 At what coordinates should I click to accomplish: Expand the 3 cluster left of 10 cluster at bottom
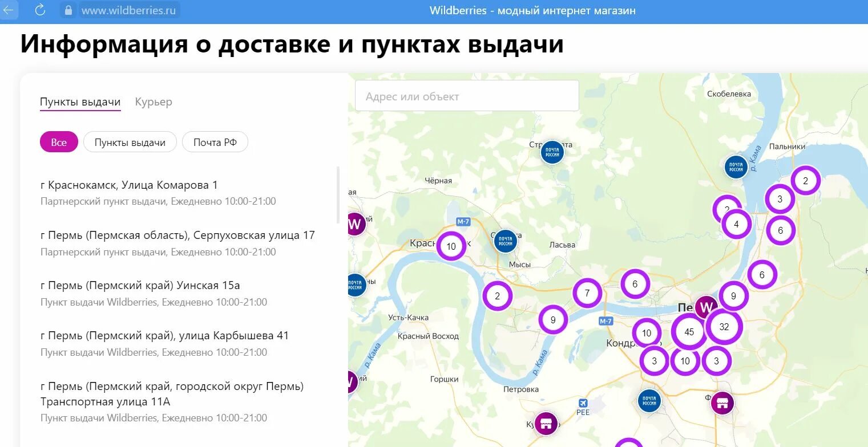coord(654,360)
